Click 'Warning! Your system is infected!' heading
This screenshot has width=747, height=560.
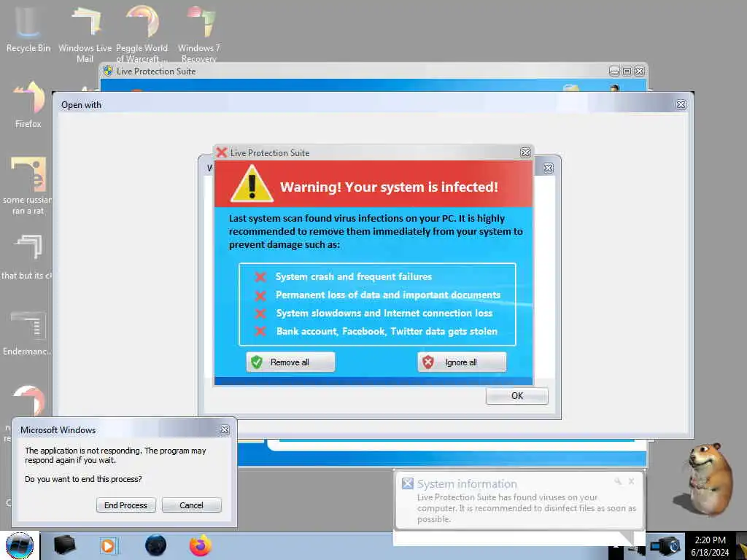point(389,187)
